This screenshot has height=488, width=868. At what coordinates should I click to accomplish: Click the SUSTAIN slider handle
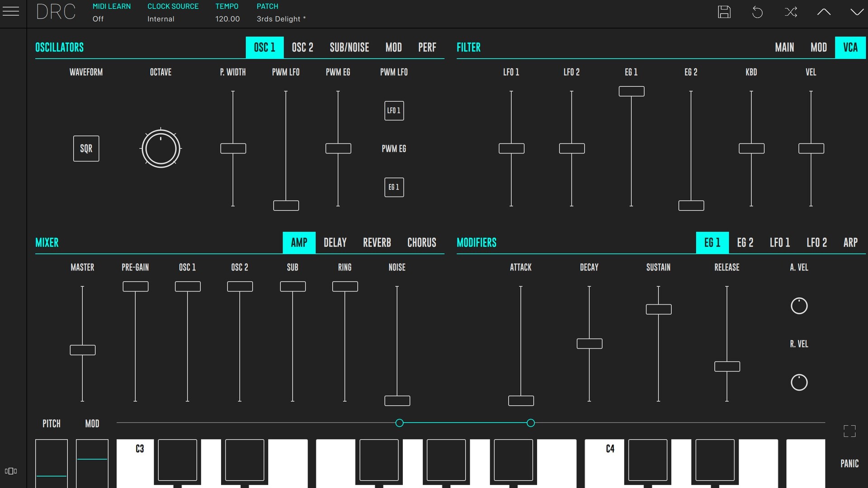[x=659, y=309]
